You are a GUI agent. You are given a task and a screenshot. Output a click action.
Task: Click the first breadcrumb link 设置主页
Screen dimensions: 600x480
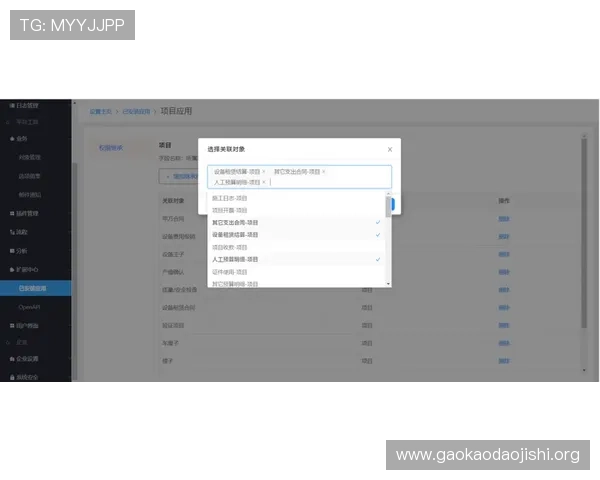101,111
